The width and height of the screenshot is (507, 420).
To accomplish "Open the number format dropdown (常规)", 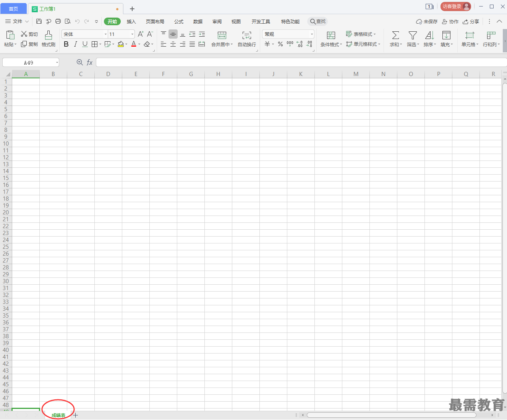I will tap(312, 34).
